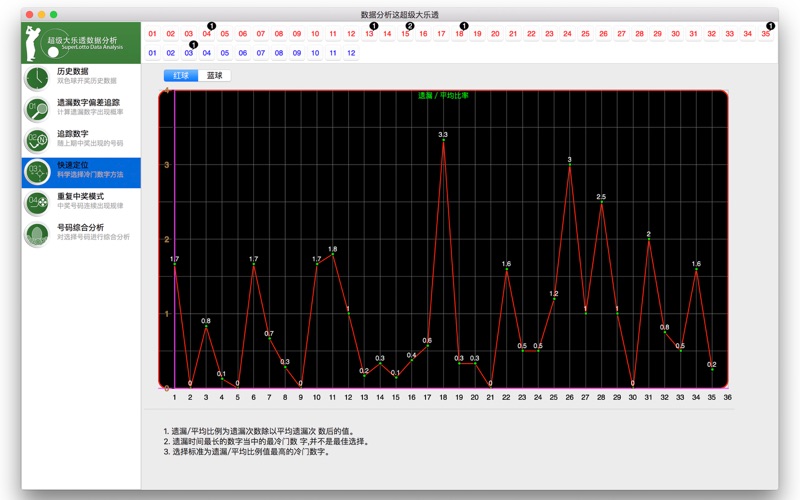
Task: Select red ball number 15
Action: [405, 34]
